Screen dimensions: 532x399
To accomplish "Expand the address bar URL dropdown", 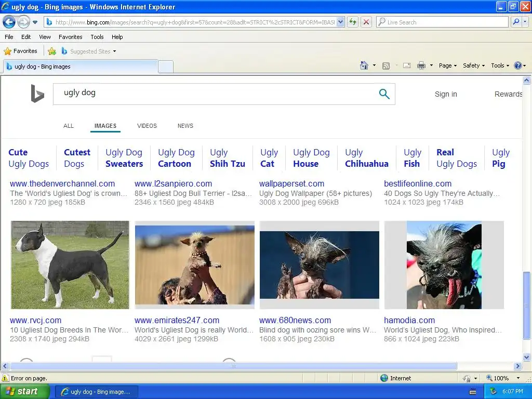I will pyautogui.click(x=341, y=22).
